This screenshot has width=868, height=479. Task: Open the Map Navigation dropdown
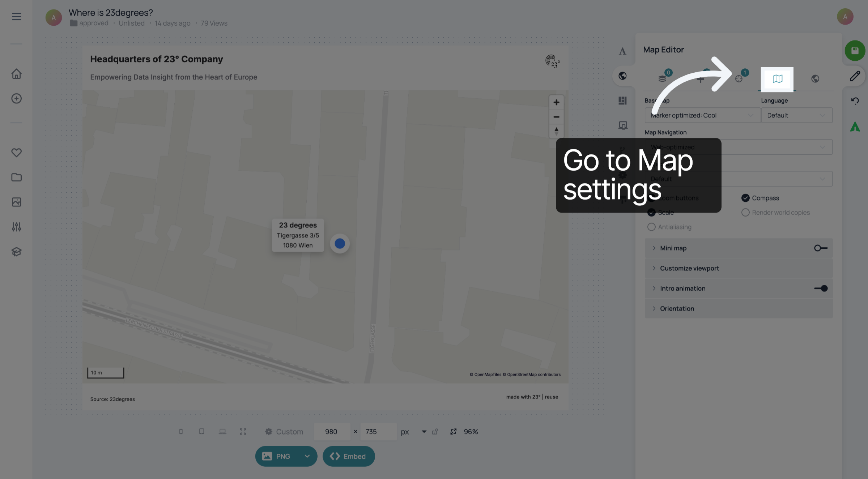point(739,147)
